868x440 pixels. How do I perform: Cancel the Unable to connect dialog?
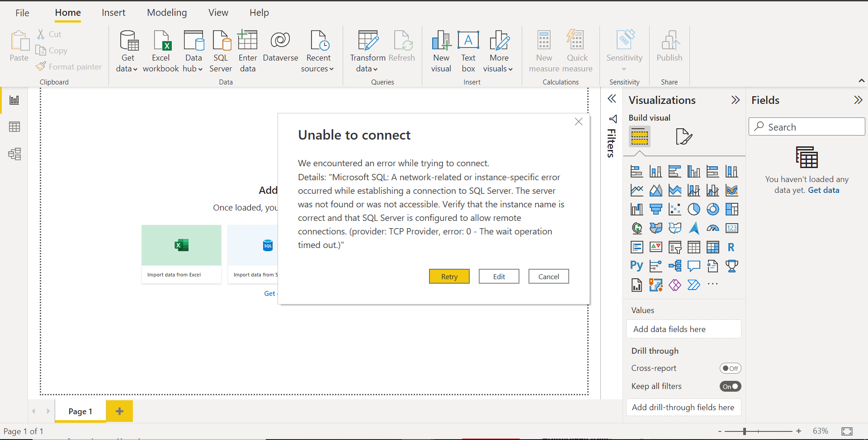pos(549,276)
